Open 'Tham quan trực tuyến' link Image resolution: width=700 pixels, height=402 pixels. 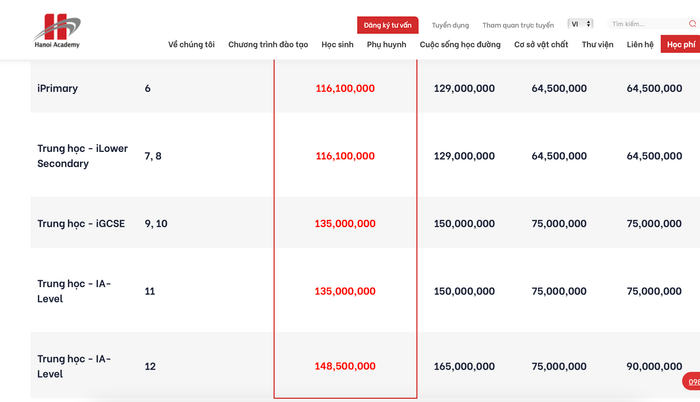click(x=517, y=25)
